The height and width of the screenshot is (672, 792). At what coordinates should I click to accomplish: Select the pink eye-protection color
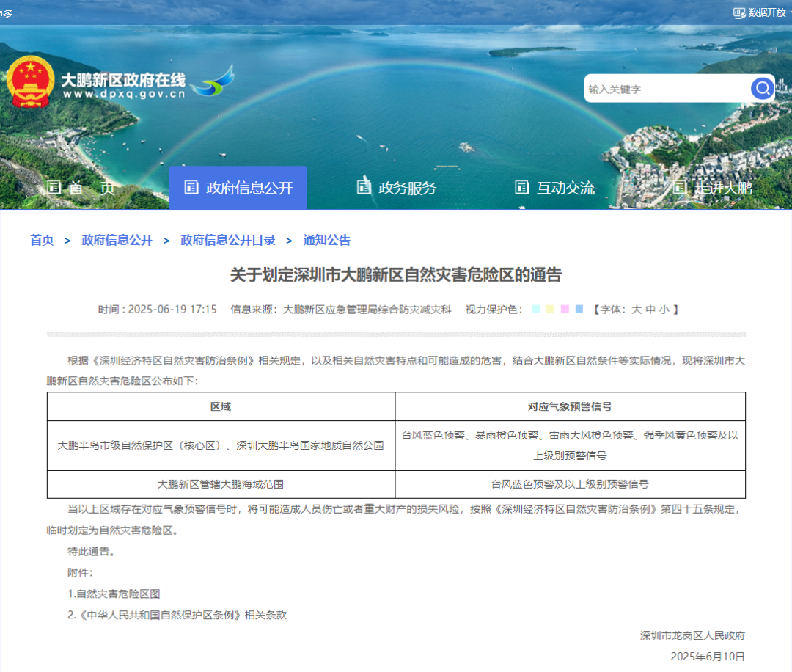[565, 310]
